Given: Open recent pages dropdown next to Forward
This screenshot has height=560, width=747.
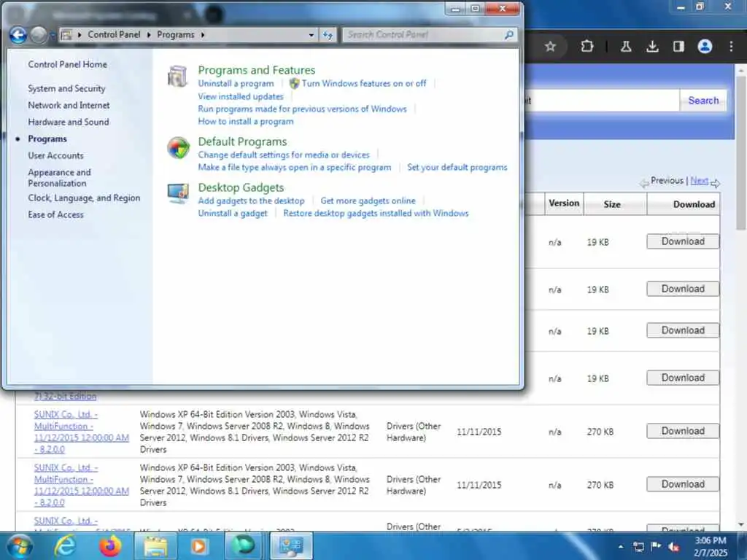Looking at the screenshot, I should (x=53, y=35).
